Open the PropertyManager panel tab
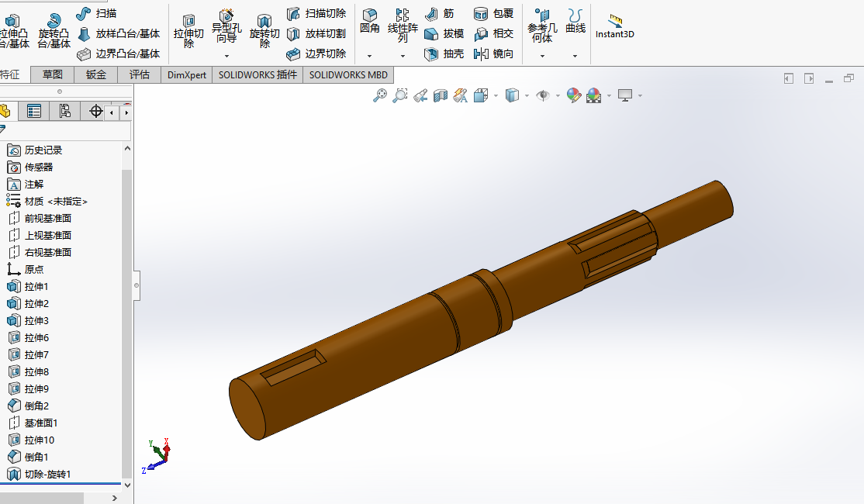 34,112
